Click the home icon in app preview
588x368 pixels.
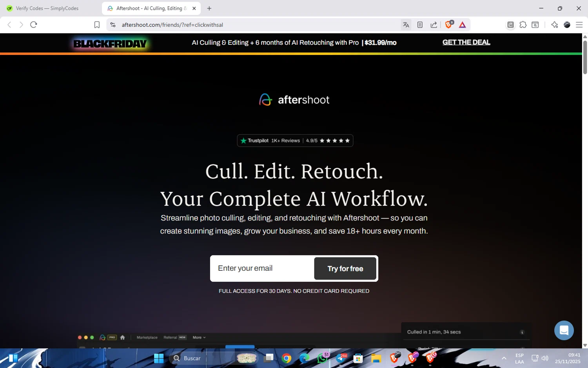pyautogui.click(x=122, y=337)
